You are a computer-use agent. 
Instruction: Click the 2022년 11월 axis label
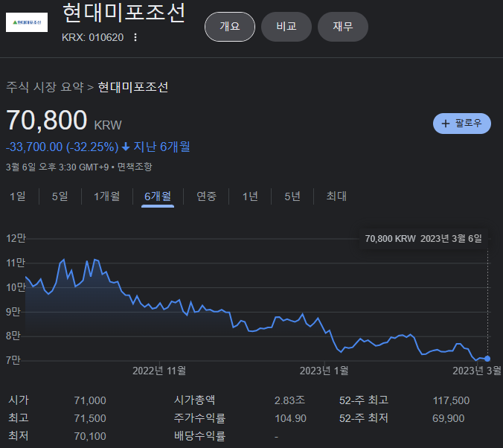(x=159, y=371)
